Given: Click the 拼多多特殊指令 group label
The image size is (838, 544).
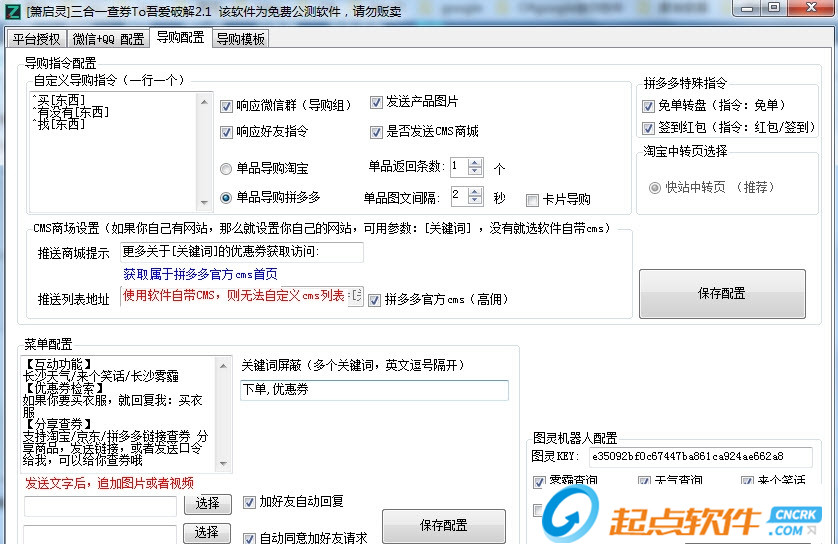Looking at the screenshot, I should coord(685,83).
